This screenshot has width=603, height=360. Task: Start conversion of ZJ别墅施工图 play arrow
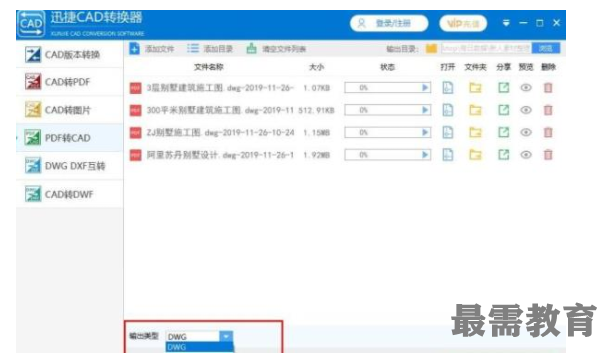425,132
